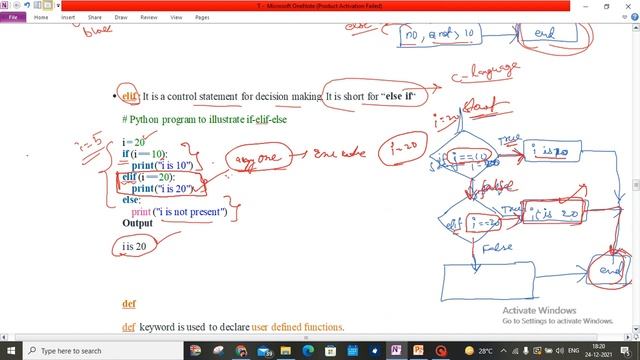Open the Customize Quick Access Toolbar dropdown

tap(58, 6)
